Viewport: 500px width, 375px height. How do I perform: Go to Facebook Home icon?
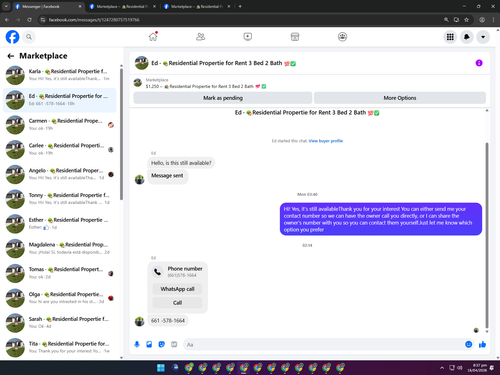(153, 36)
